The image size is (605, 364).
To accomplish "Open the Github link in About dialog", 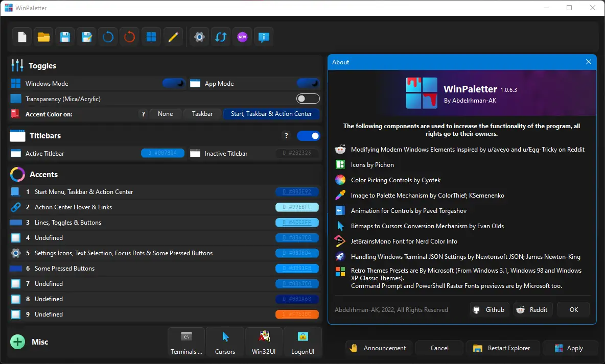I will [489, 310].
